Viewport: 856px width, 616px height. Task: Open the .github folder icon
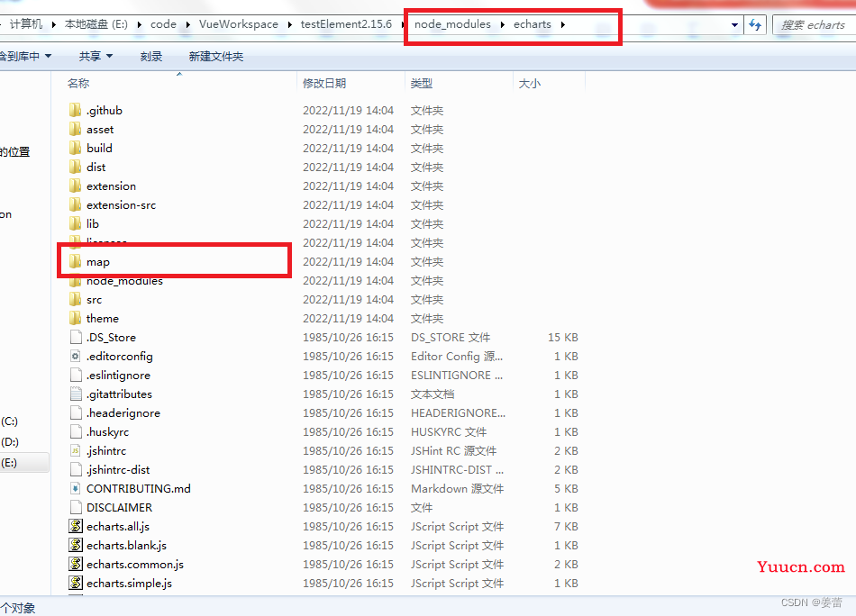76,110
